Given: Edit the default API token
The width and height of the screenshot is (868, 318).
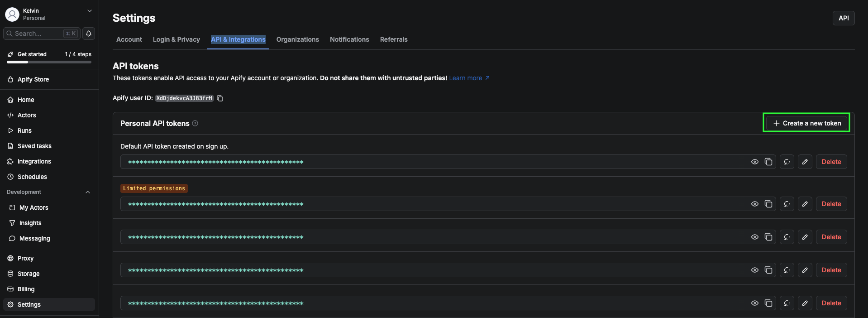Looking at the screenshot, I should tap(805, 162).
